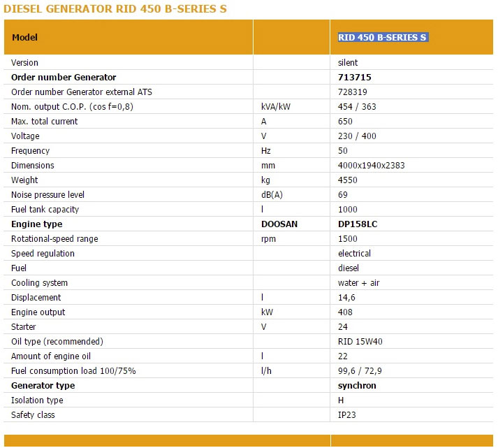Click the unit 'dB(A)'
This screenshot has width=498, height=448.
[x=272, y=194]
